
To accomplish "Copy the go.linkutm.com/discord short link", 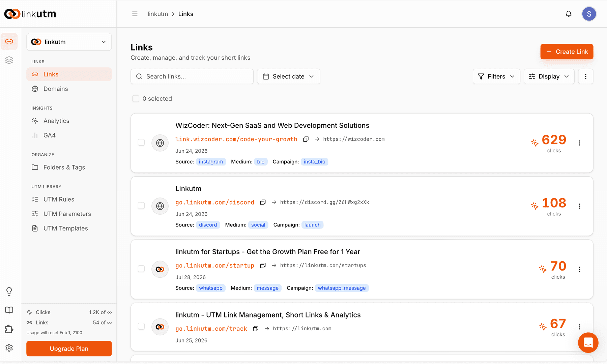I will [x=263, y=202].
